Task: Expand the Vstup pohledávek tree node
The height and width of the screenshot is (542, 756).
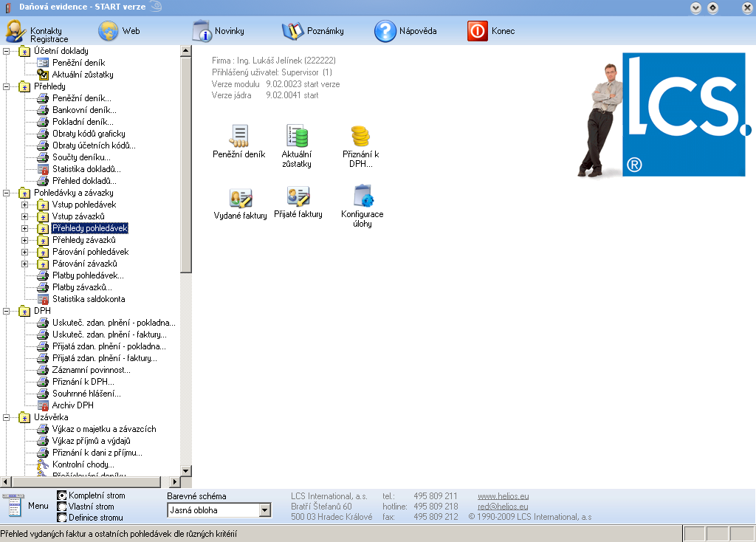Action: [x=25, y=205]
